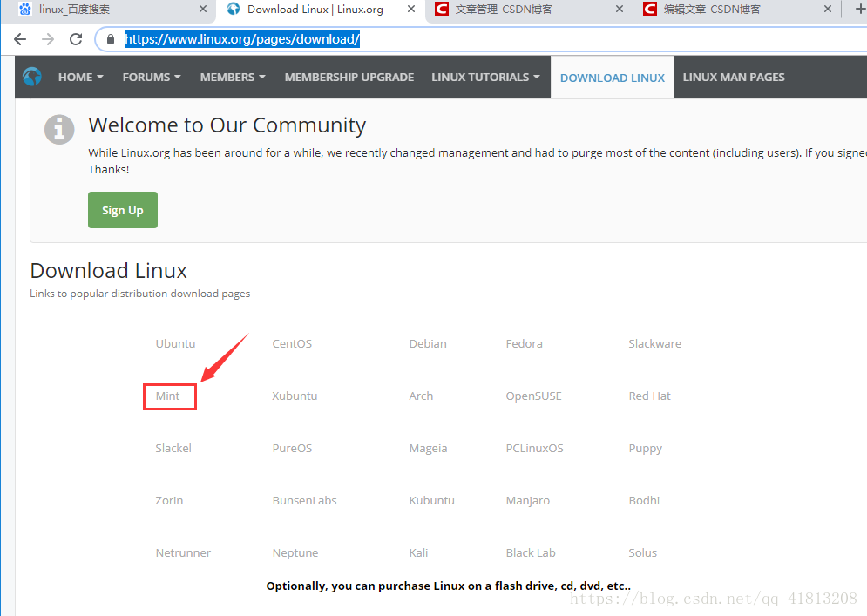Click 'Optionally, you can purchase Linux' text
The image size is (867, 616).
(449, 586)
